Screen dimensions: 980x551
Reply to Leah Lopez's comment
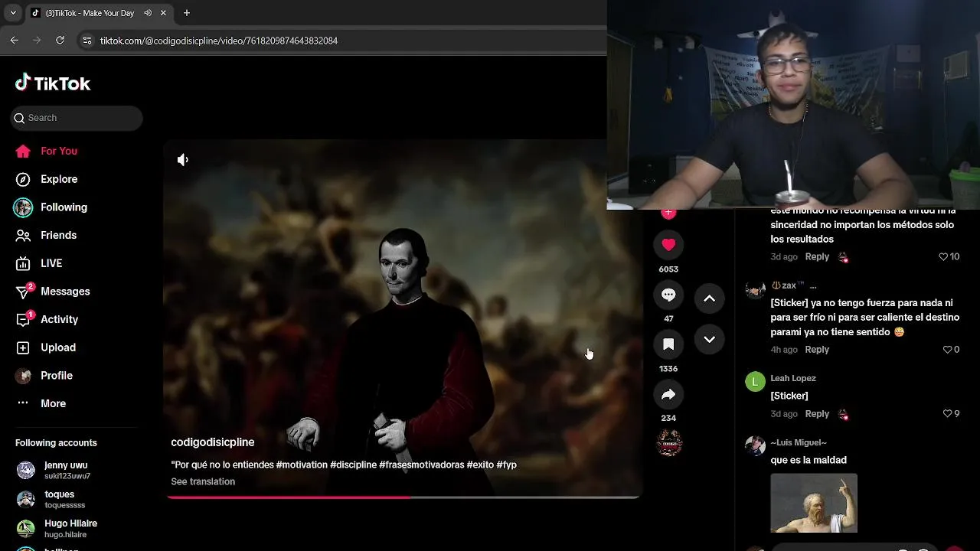click(817, 414)
